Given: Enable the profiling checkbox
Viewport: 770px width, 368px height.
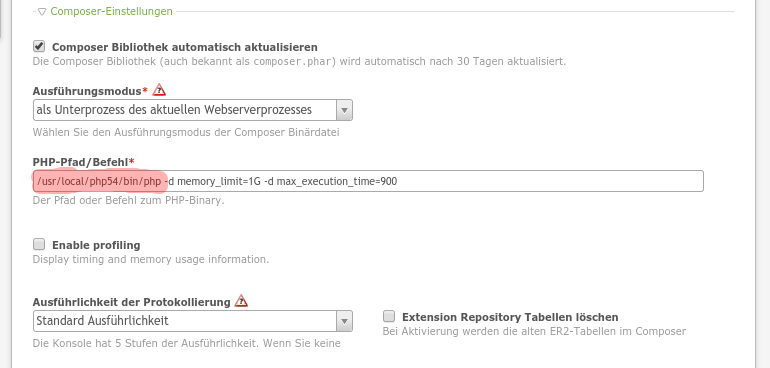Looking at the screenshot, I should (x=39, y=244).
